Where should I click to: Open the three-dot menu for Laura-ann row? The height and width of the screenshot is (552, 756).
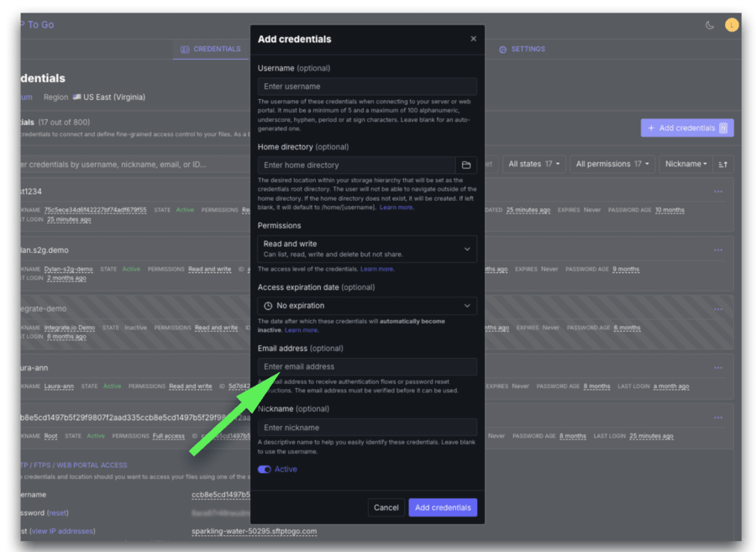click(x=718, y=368)
